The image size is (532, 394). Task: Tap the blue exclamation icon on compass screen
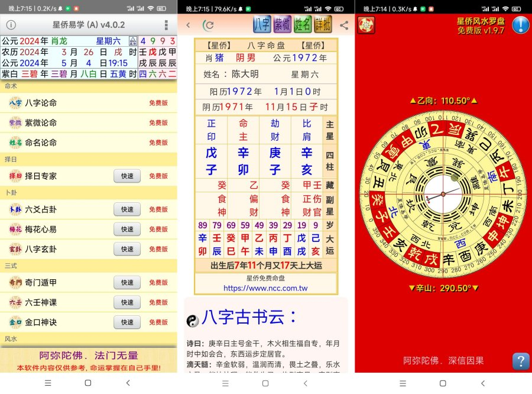(x=520, y=25)
